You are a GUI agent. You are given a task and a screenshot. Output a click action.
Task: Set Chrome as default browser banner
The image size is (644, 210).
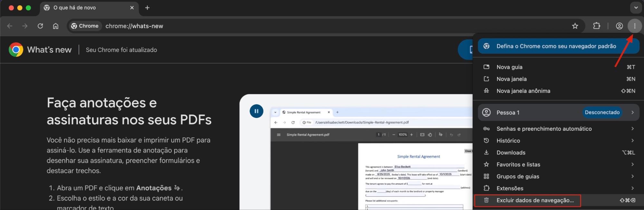coord(558,46)
